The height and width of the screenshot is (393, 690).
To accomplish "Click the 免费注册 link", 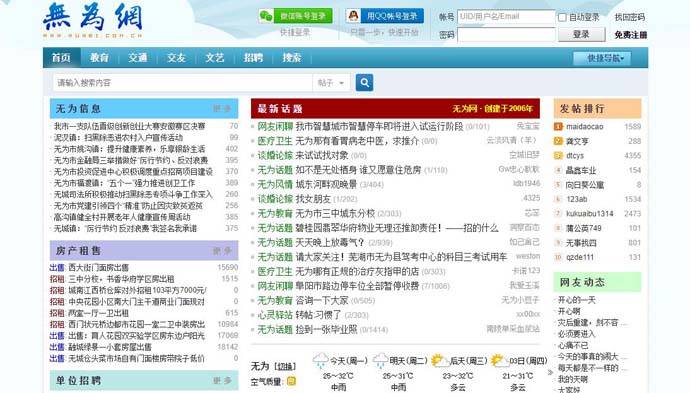I will tap(631, 35).
